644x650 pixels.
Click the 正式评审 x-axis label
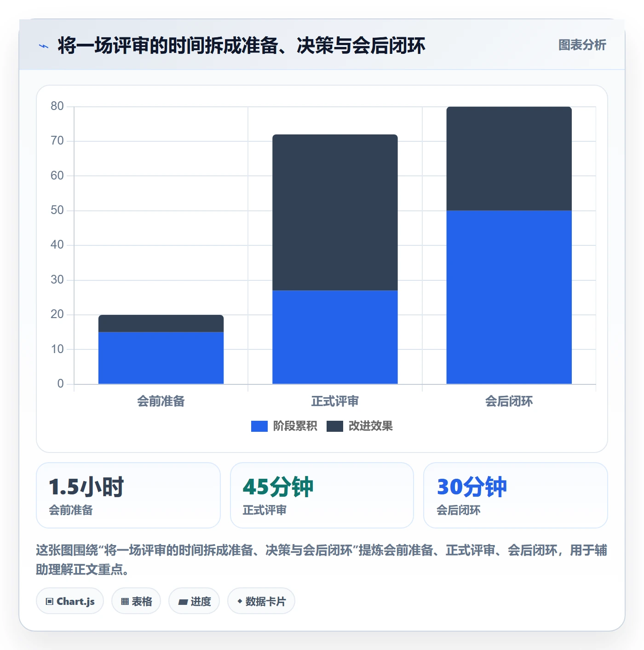[335, 401]
